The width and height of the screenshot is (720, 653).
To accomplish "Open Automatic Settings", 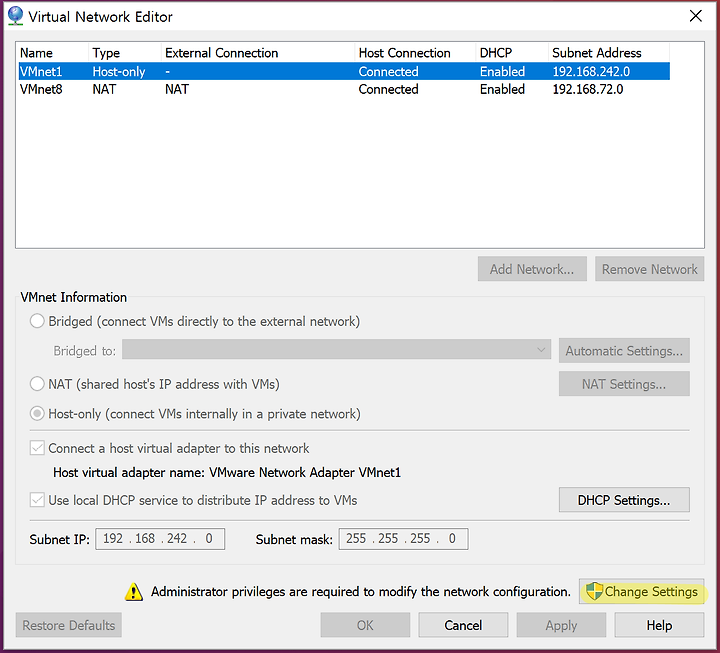I will tap(624, 351).
